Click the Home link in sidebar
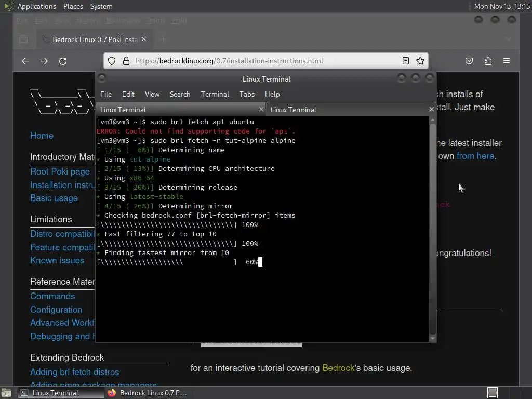Screen dimensions: 532x399 pyautogui.click(x=42, y=136)
